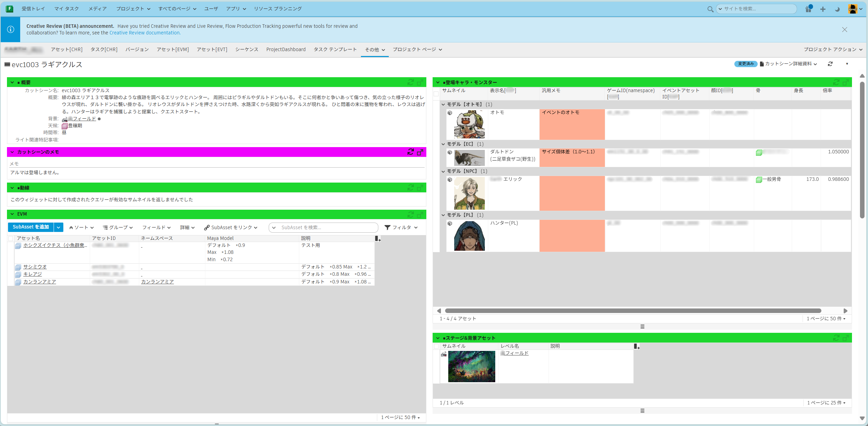Image resolution: width=868 pixels, height=426 pixels.
Task: Click the gift icon with notification badge
Action: coord(808,10)
